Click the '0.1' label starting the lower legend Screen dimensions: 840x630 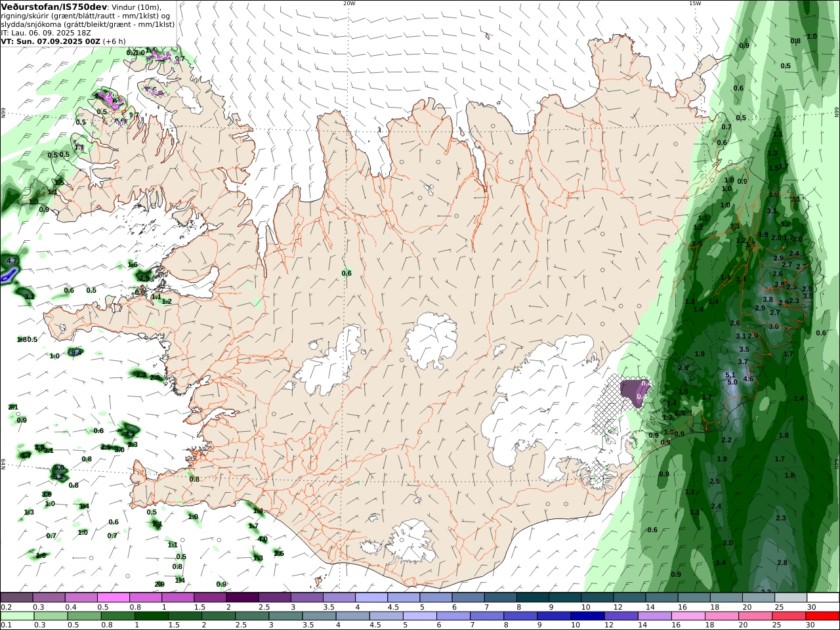(5, 625)
